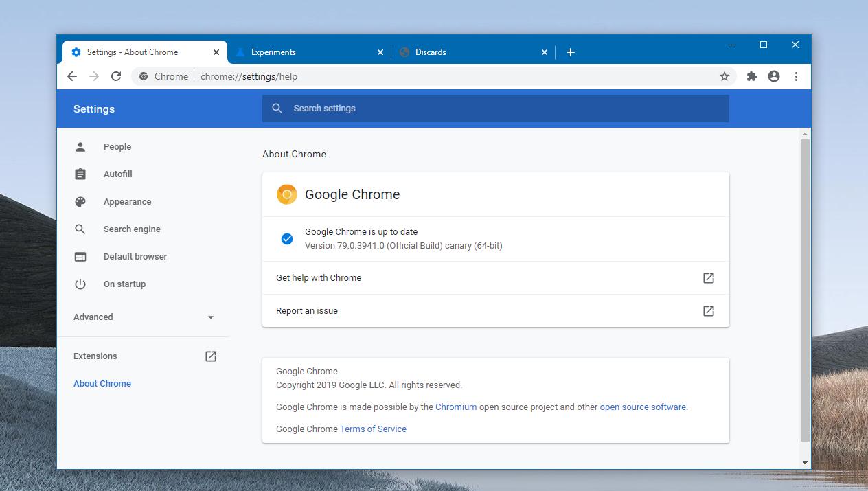Click the back navigation arrow
Viewport: 868px width, 491px height.
click(x=71, y=76)
